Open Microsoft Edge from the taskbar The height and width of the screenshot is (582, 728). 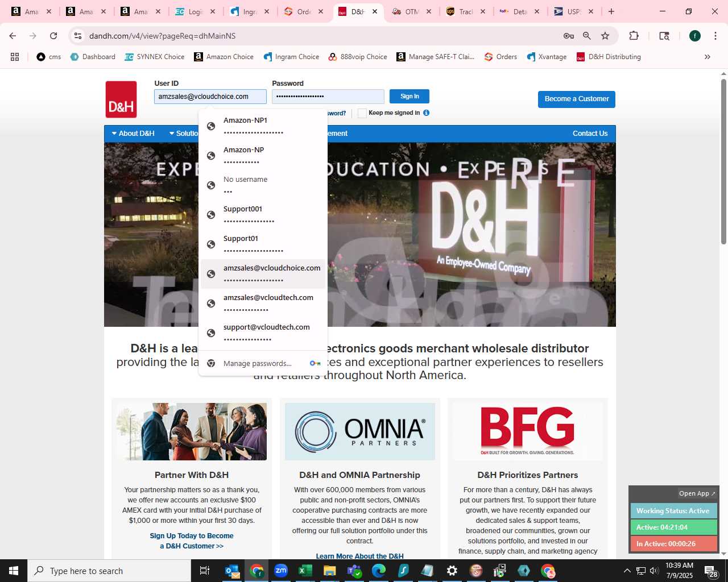point(379,571)
